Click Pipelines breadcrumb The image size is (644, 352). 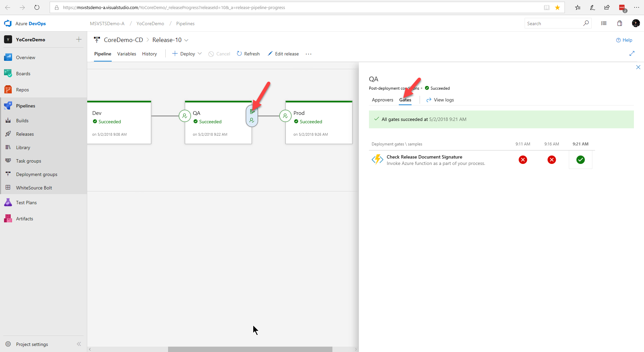click(185, 24)
